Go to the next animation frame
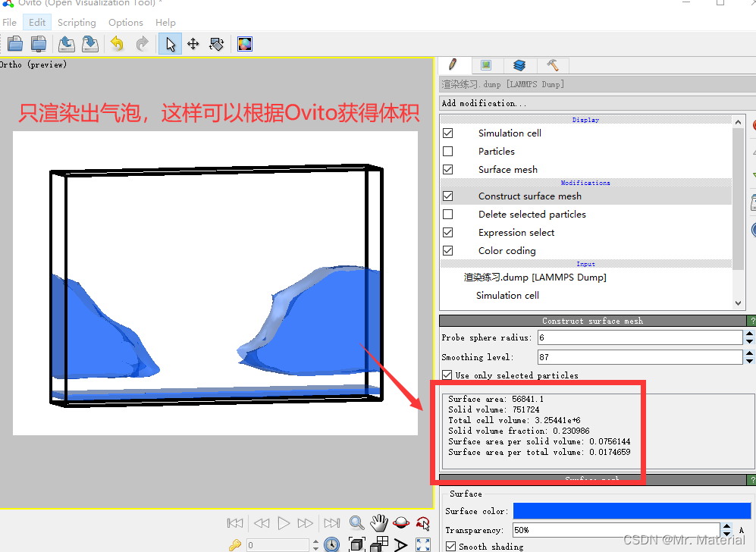 [305, 523]
